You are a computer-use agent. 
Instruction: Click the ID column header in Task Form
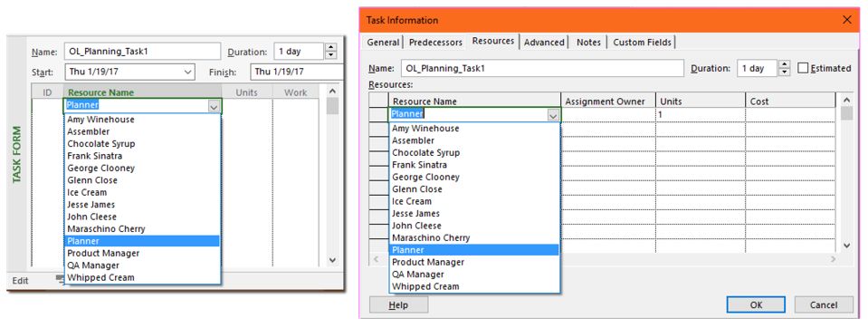(48, 92)
